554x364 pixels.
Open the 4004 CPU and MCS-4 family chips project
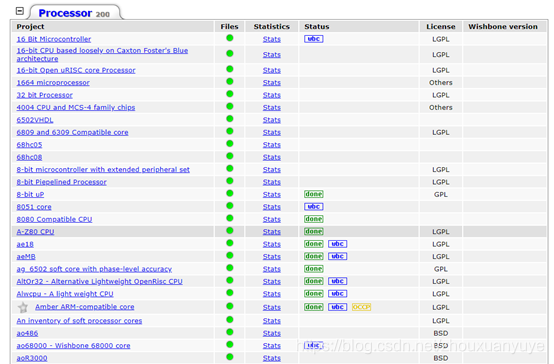(76, 107)
